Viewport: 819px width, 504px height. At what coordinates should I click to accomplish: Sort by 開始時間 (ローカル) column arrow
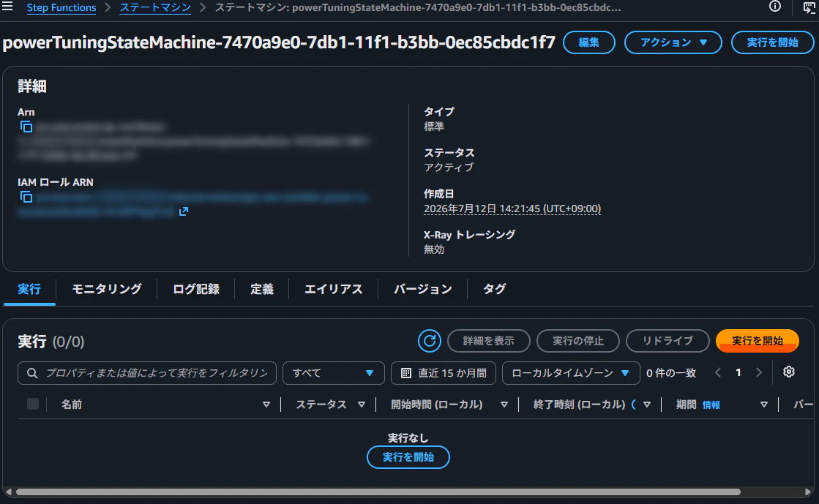pyautogui.click(x=504, y=405)
